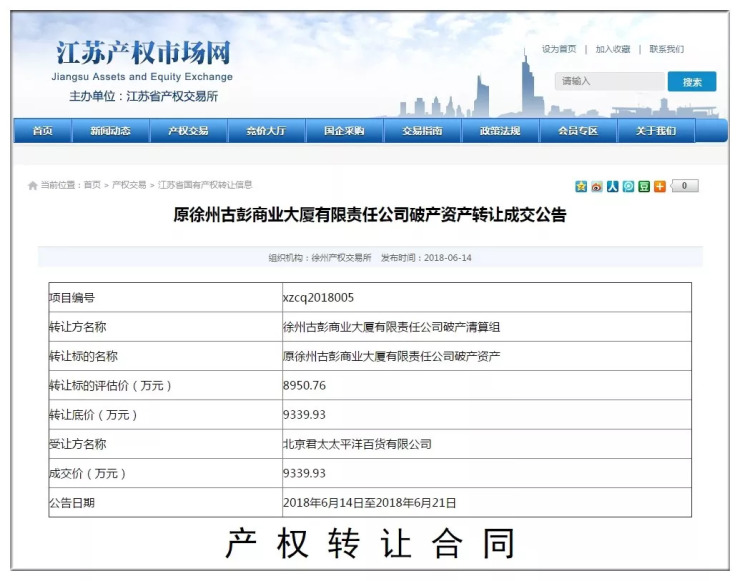Open more share options plus icon

(x=660, y=186)
